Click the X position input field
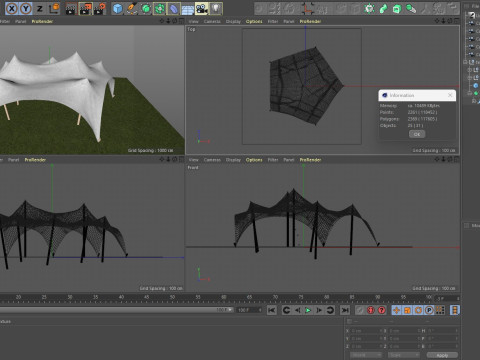The height and width of the screenshot is (360, 480). point(366,331)
